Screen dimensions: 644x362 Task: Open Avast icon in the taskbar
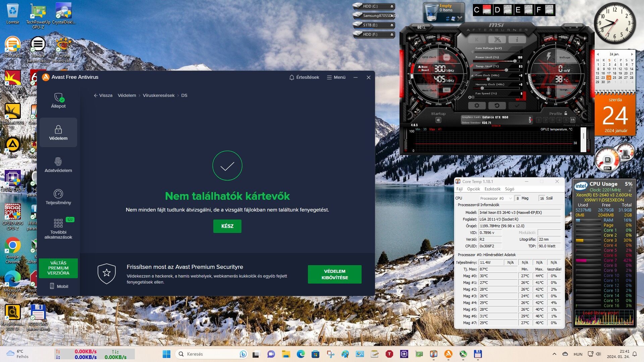[x=448, y=354]
